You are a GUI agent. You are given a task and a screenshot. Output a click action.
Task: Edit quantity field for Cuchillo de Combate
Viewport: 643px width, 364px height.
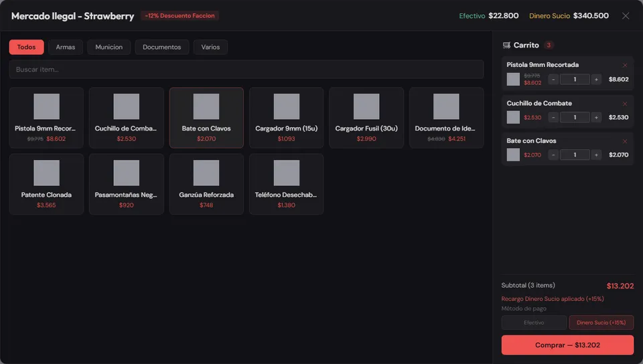coord(575,118)
